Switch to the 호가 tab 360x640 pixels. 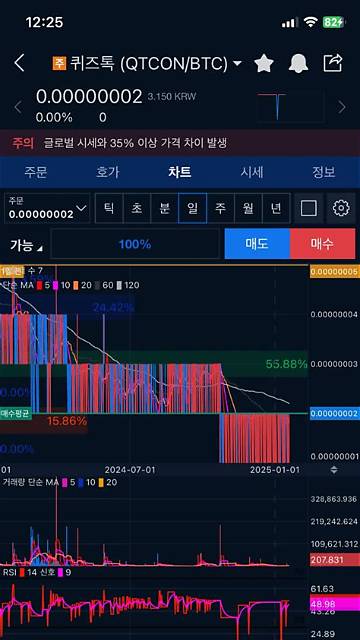click(x=108, y=172)
